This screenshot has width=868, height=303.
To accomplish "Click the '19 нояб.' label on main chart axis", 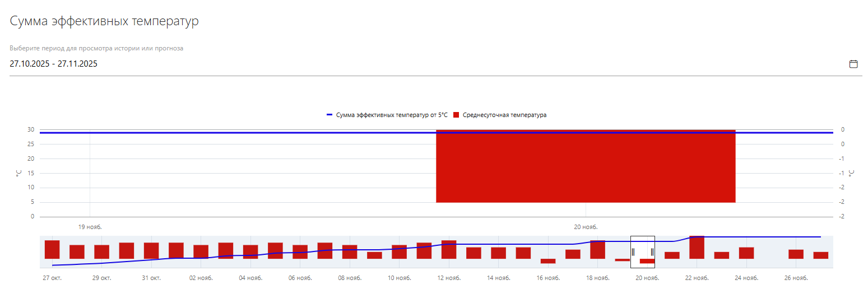I will click(x=90, y=227).
